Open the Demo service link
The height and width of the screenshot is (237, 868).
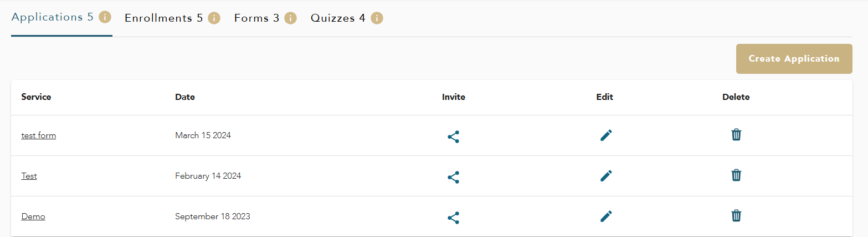(33, 216)
